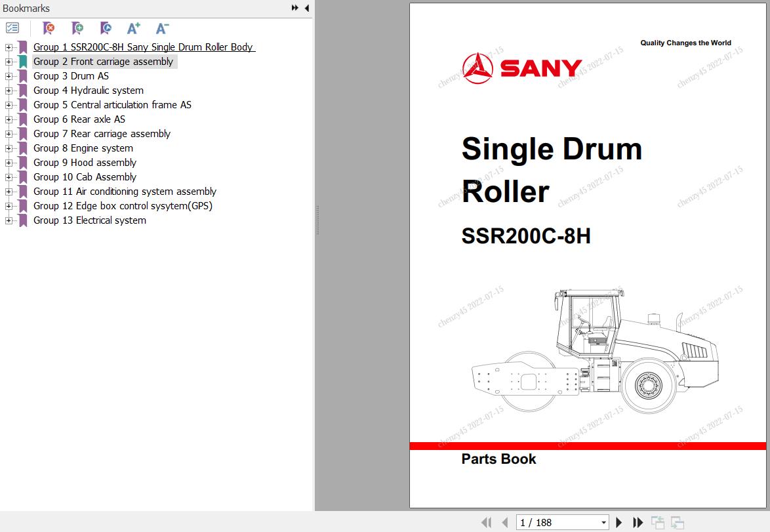The width and height of the screenshot is (770, 532).
Task: Click the bookmark ribbon icon beside Group 8
Action: click(22, 148)
